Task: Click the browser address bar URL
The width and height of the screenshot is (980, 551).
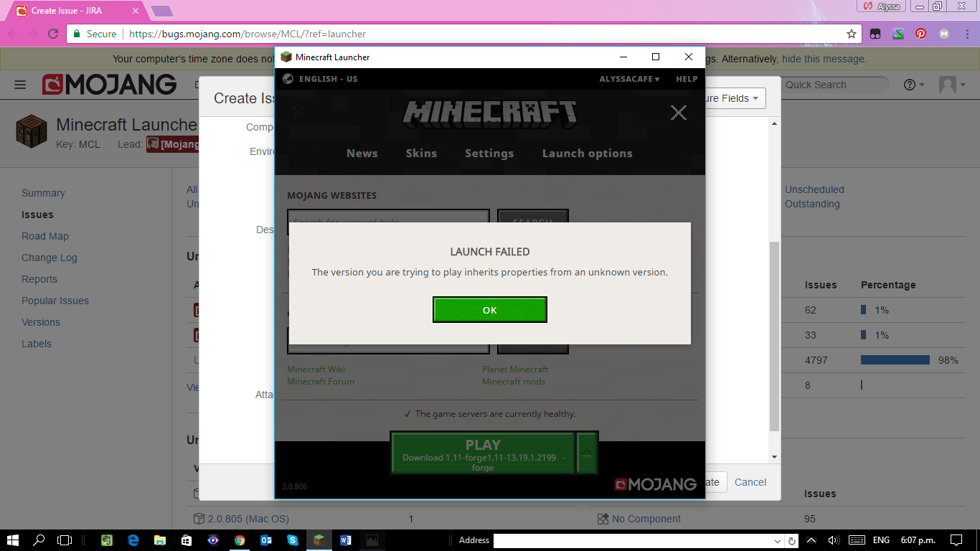Action: tap(248, 34)
